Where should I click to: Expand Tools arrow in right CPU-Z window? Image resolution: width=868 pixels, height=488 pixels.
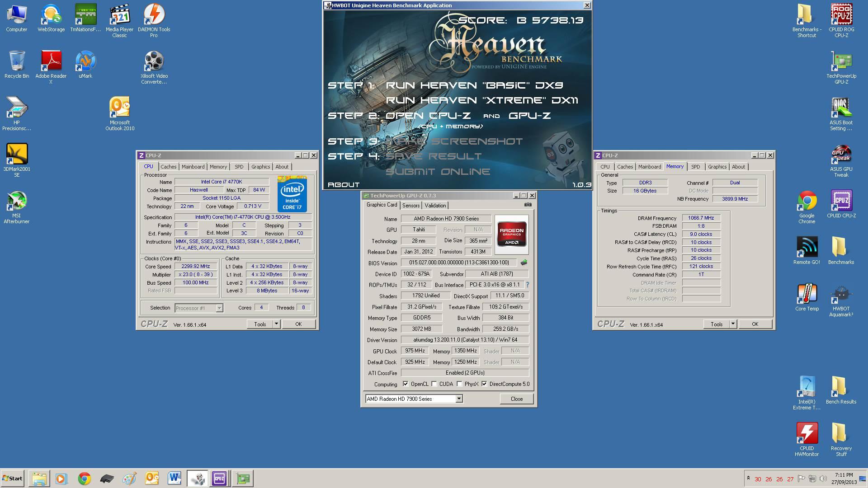(733, 324)
